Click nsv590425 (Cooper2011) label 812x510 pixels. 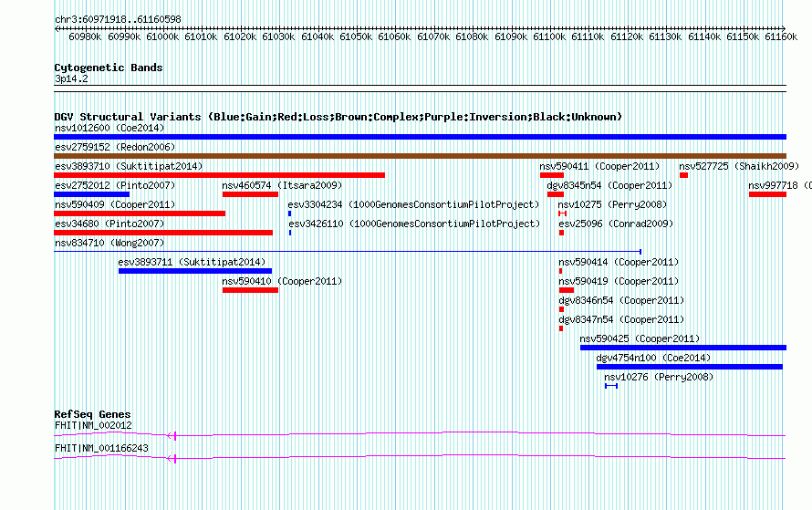(640, 338)
